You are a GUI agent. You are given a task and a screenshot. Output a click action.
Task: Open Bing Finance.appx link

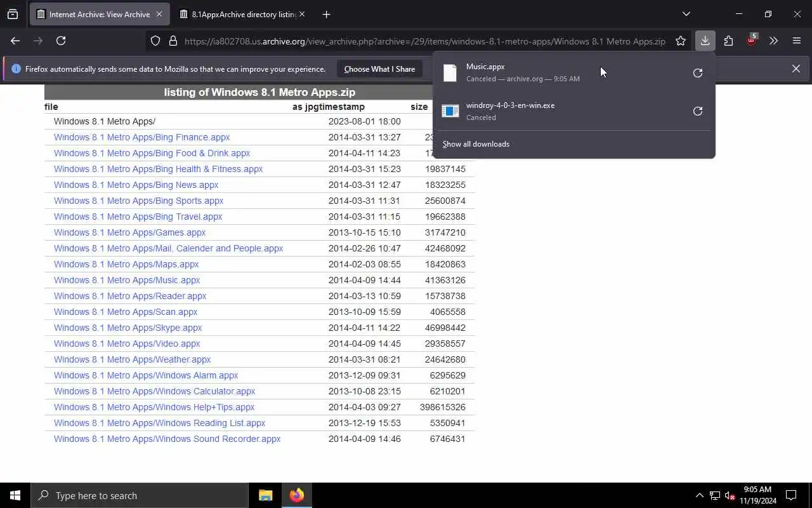point(141,137)
